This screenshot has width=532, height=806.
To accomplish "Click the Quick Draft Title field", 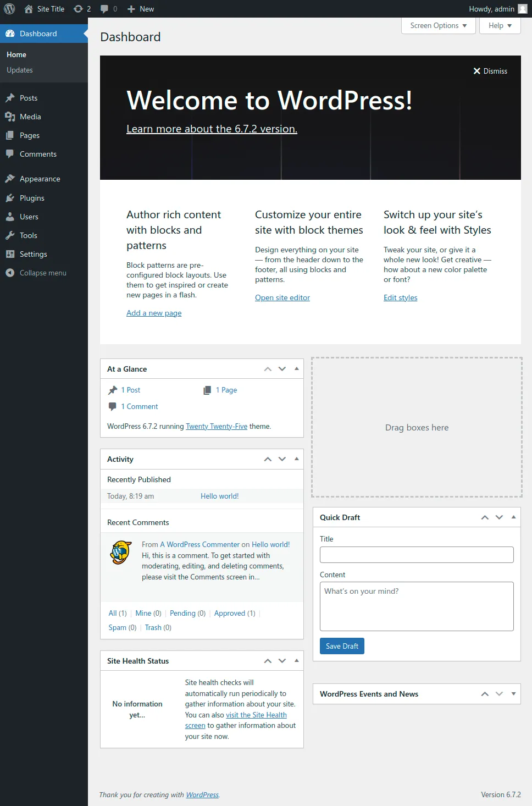I will point(416,554).
